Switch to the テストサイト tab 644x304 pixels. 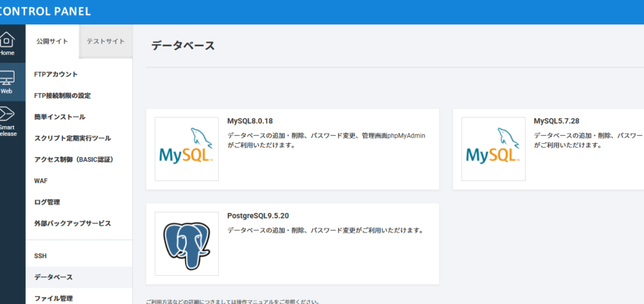point(106,41)
